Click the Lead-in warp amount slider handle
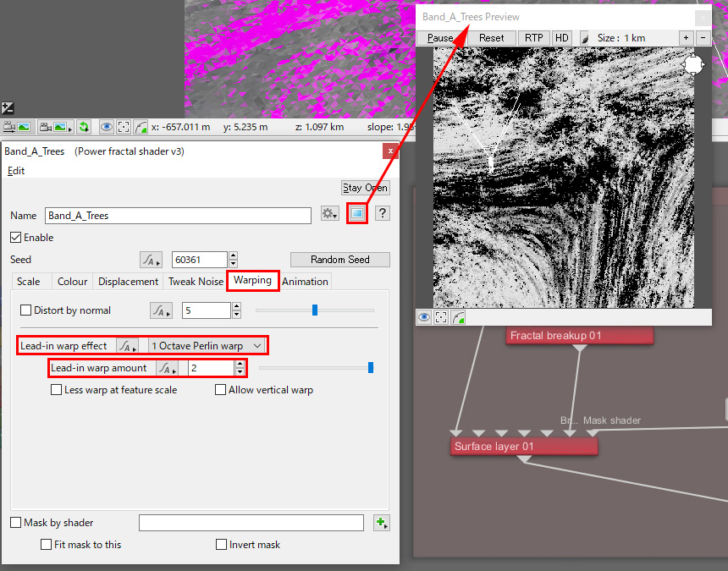 tap(370, 368)
